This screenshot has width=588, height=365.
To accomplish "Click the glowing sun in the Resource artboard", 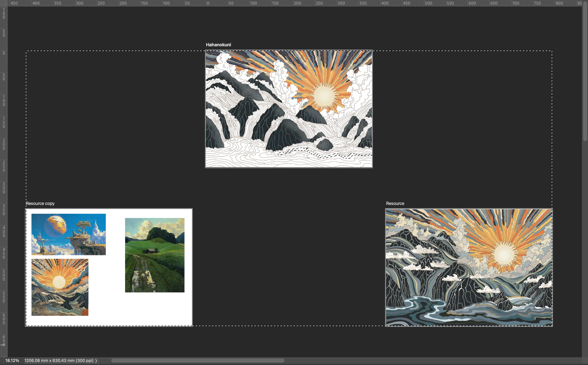I will (x=504, y=255).
